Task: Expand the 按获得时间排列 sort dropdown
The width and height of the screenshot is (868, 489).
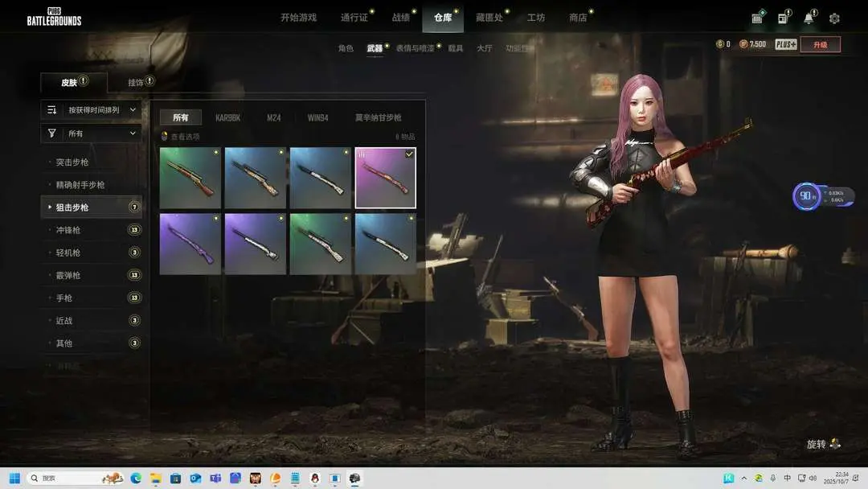Action: point(92,110)
